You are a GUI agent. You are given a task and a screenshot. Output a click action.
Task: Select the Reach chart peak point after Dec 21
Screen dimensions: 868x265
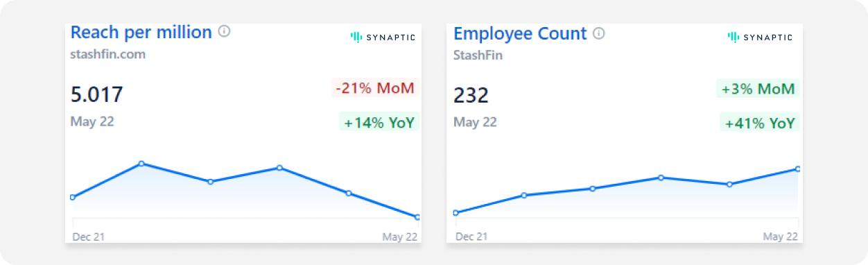(x=141, y=164)
